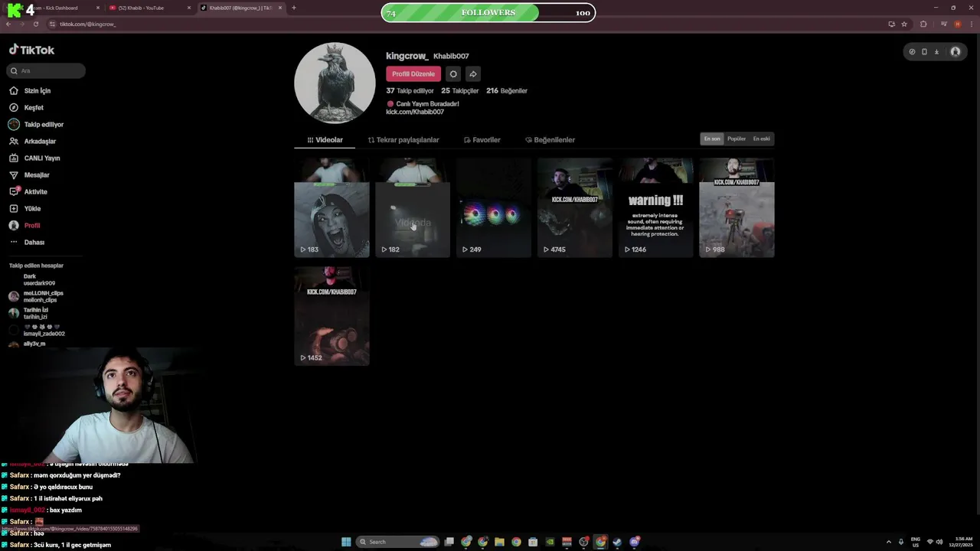This screenshot has width=980, height=551.
Task: Open the 37 Takip ediliyor list
Action: coord(410,90)
